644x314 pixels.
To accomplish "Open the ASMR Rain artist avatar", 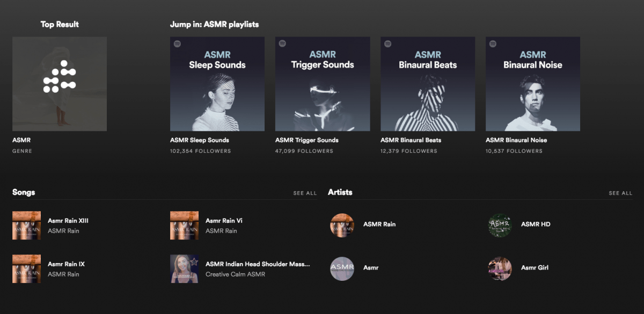I will coord(342,225).
